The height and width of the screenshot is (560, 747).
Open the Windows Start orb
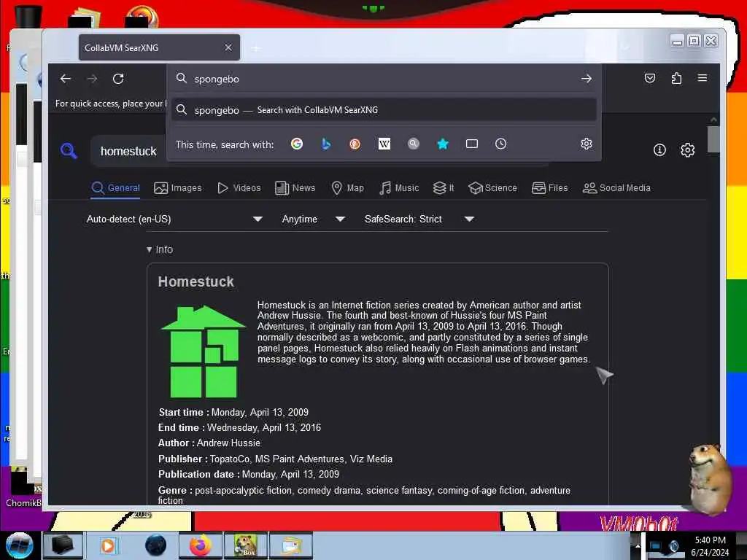click(20, 545)
